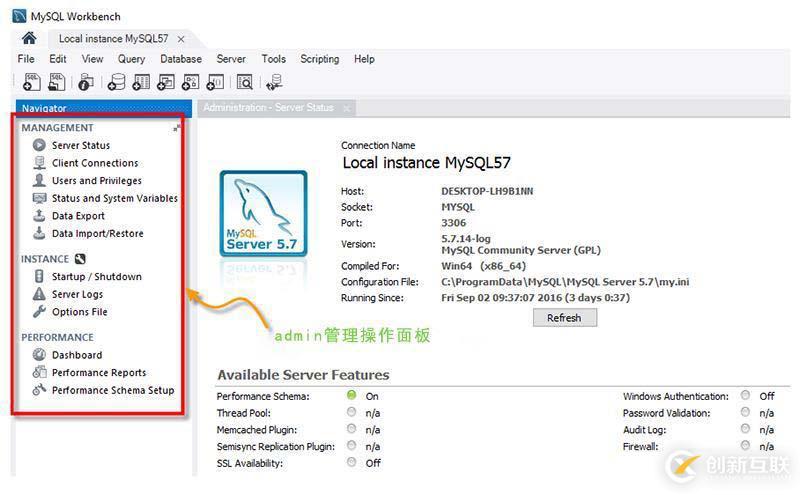Close the Local instance MySQL57 tab
800x495 pixels.
pos(181,39)
